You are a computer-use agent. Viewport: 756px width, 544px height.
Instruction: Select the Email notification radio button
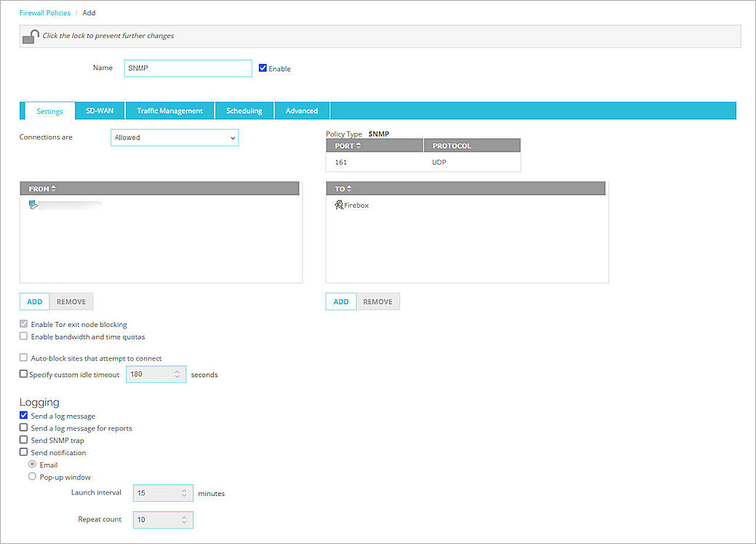(x=31, y=465)
